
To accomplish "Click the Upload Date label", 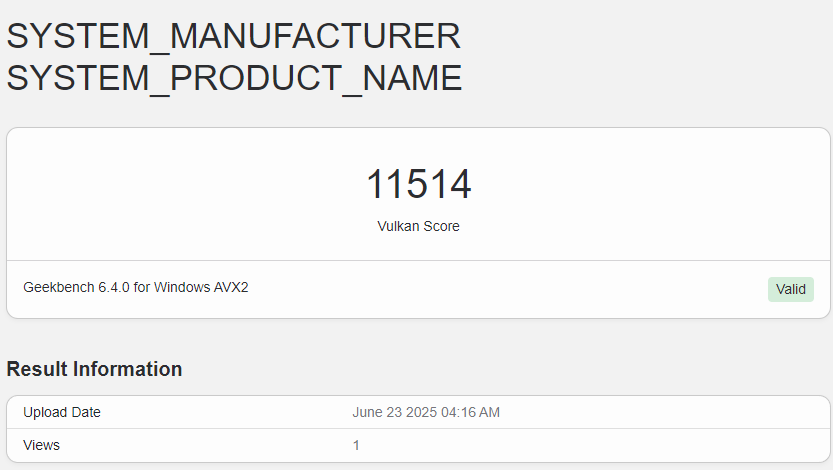I will pos(62,412).
